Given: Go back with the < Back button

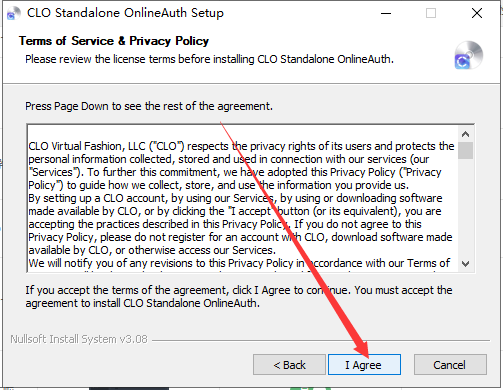Looking at the screenshot, I should (289, 365).
